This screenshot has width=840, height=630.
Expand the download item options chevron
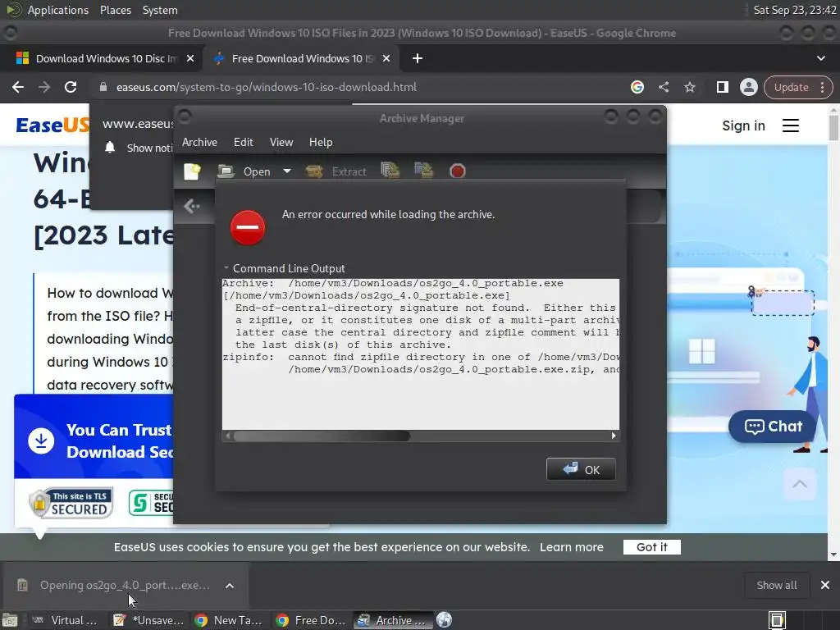point(230,586)
